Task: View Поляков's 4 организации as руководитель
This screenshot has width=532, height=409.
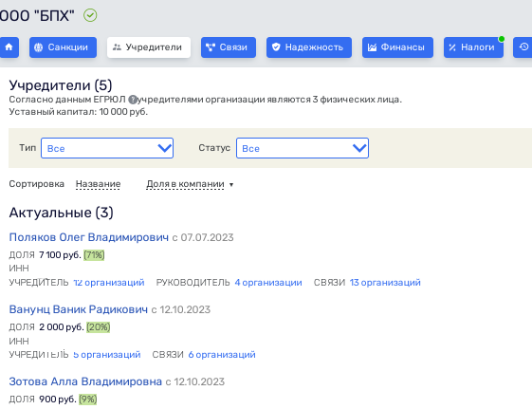Action: (x=268, y=283)
